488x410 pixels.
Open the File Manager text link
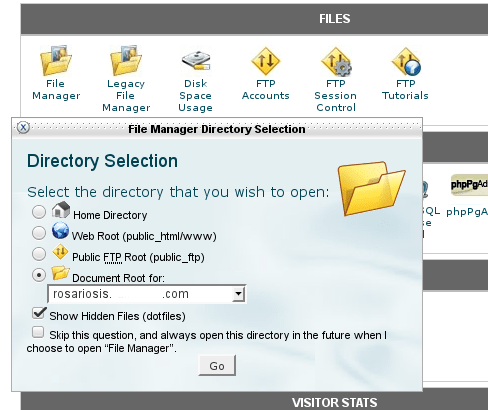tap(56, 90)
